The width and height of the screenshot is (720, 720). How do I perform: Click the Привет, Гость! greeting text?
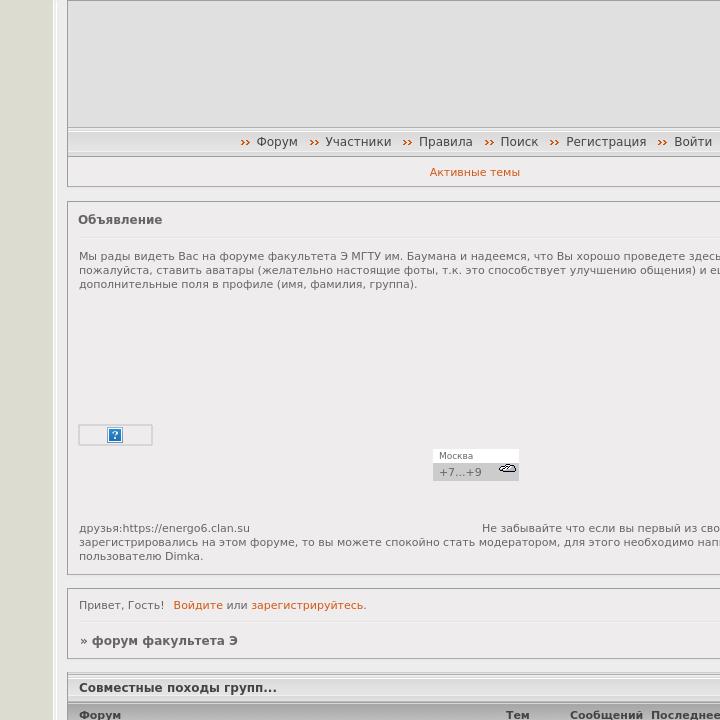[121, 605]
